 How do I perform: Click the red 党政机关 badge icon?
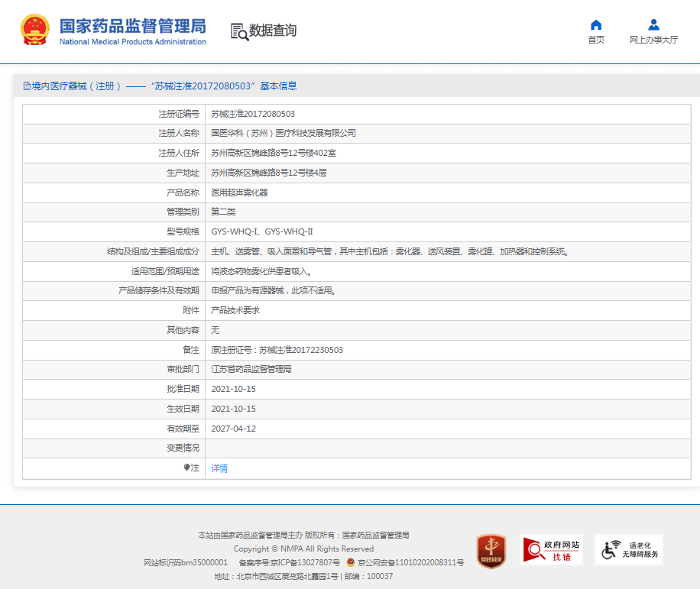point(491,550)
